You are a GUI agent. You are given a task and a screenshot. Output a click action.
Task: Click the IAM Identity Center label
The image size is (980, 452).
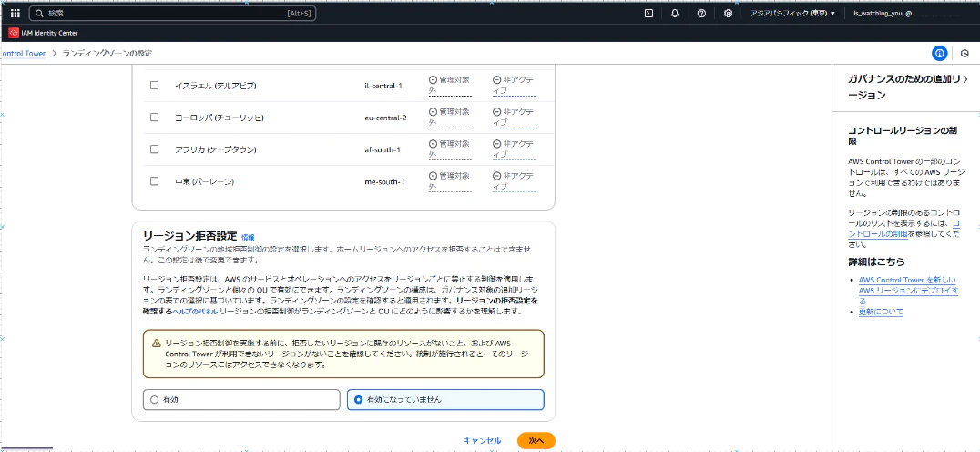click(x=49, y=33)
